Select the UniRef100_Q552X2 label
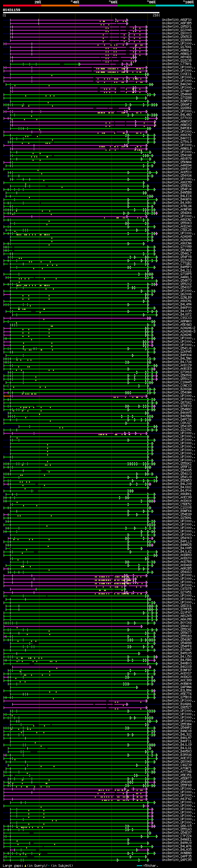 point(177,284)
